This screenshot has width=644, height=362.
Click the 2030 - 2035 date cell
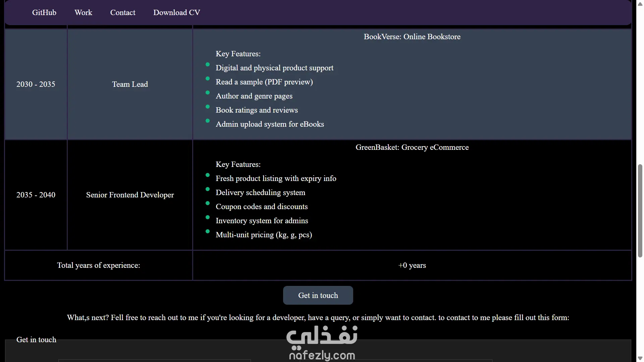click(36, 84)
